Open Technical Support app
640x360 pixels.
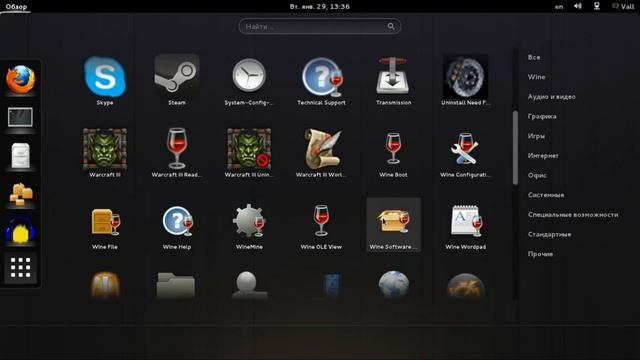321,80
